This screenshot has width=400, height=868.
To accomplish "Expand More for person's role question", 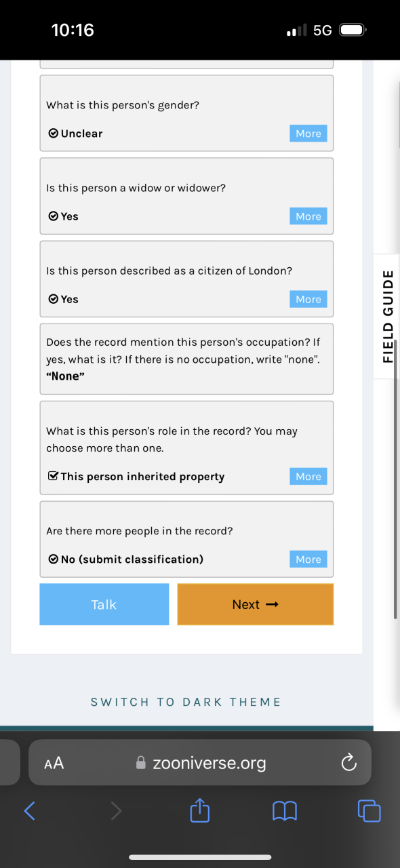I will tap(308, 477).
